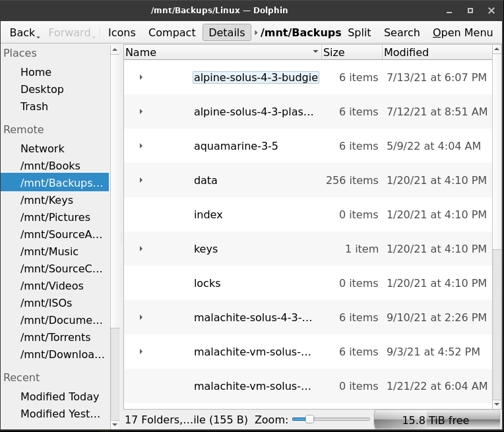Toggle the Details view mode button
This screenshot has height=432, width=504.
[226, 32]
